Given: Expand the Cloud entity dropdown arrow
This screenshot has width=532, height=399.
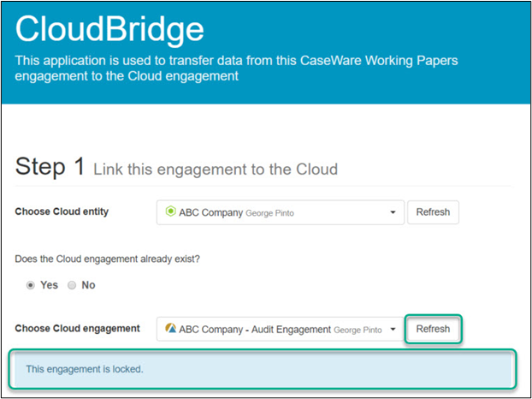Looking at the screenshot, I should coord(393,212).
